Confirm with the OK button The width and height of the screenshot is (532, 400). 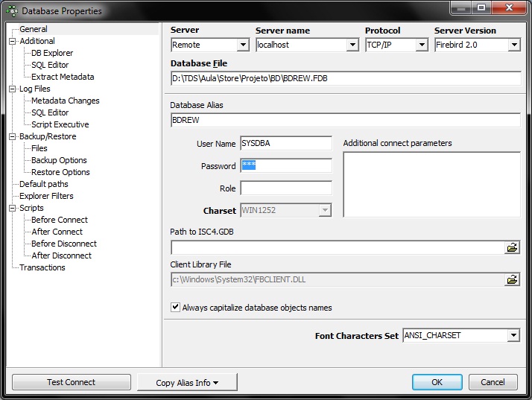click(x=437, y=382)
